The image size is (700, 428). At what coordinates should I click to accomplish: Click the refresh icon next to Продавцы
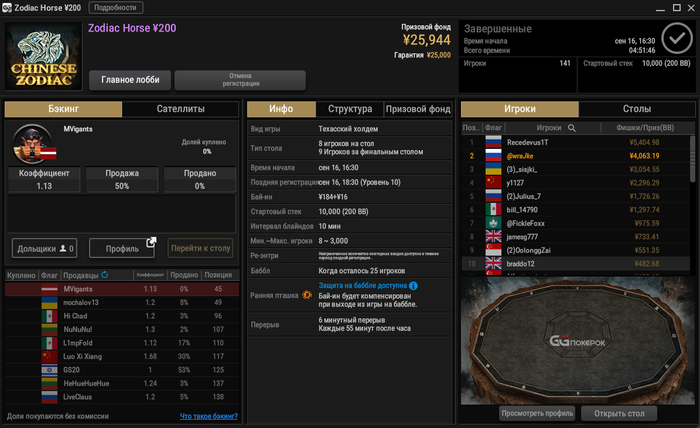point(104,275)
